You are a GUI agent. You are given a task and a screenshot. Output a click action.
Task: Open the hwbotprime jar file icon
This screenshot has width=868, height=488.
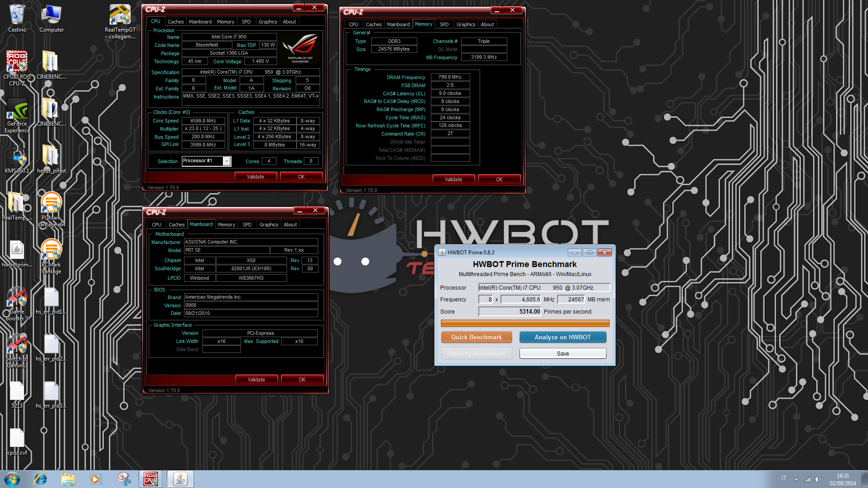tap(17, 253)
